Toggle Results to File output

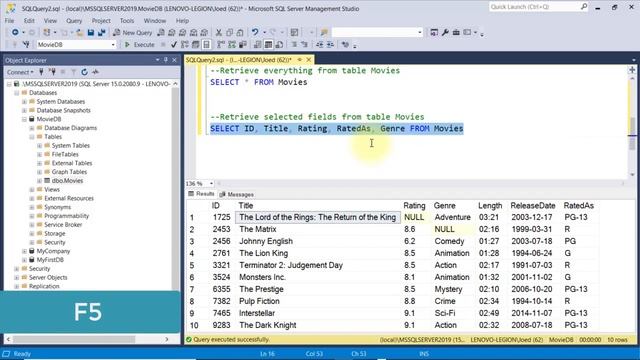tap(280, 44)
